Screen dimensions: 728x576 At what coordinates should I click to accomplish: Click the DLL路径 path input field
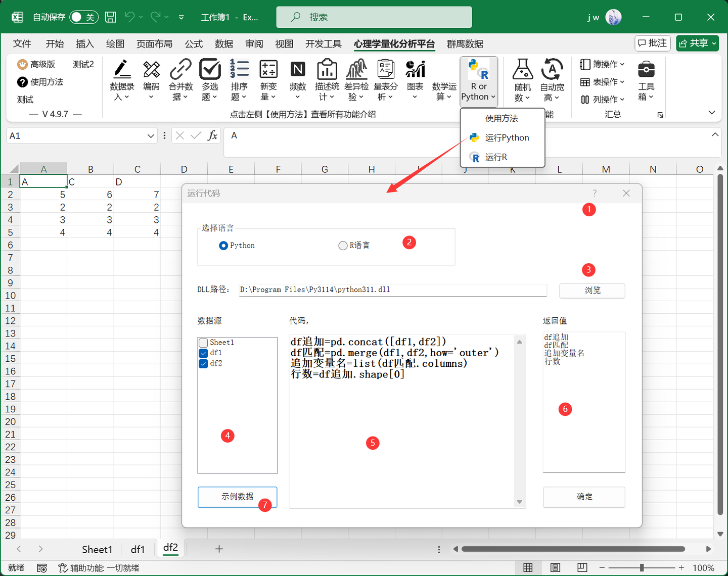(x=393, y=290)
